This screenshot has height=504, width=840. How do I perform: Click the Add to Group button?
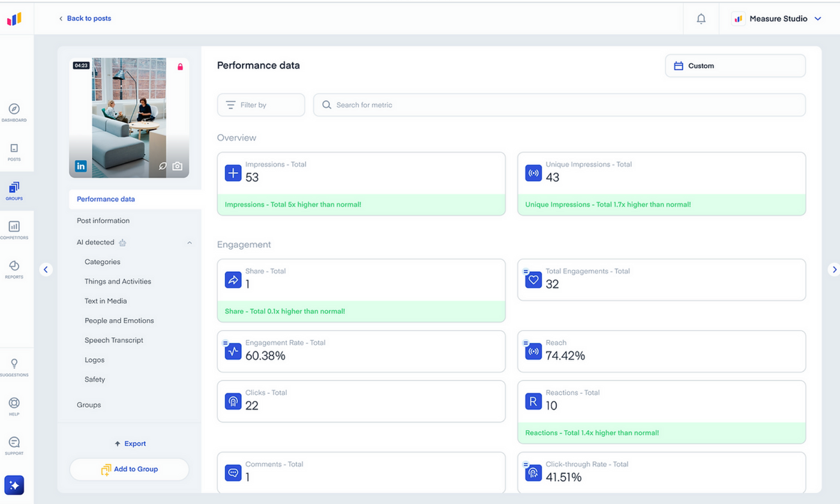pyautogui.click(x=129, y=469)
